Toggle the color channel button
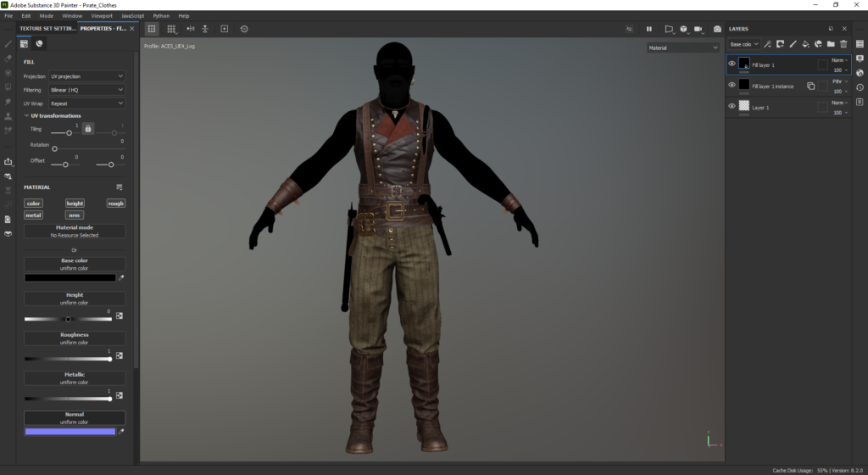The width and height of the screenshot is (868, 475). 33,204
